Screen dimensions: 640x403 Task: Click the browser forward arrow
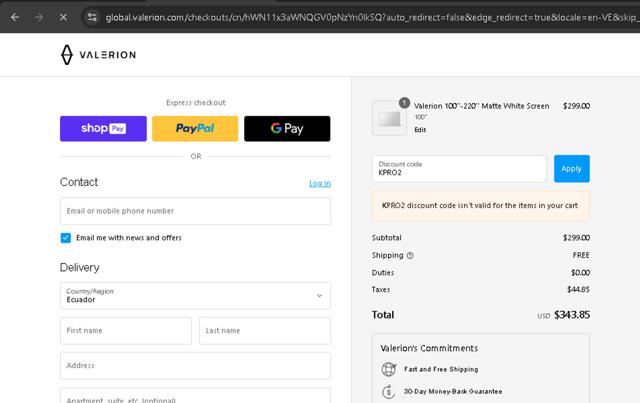39,17
